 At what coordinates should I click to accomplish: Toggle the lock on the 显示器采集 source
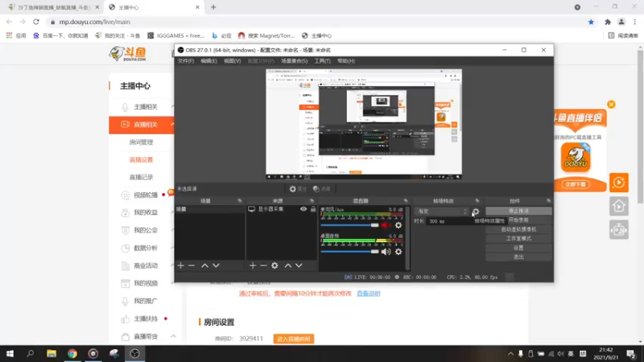(x=313, y=209)
